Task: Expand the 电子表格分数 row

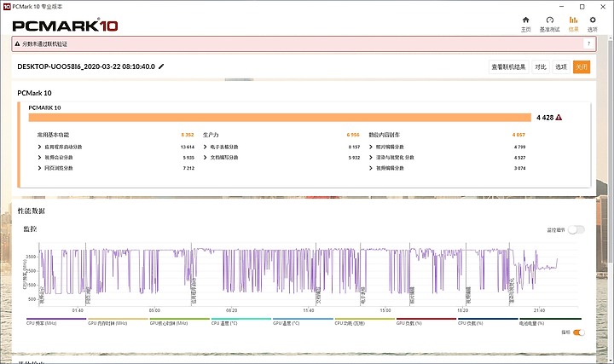Action: 206,147
